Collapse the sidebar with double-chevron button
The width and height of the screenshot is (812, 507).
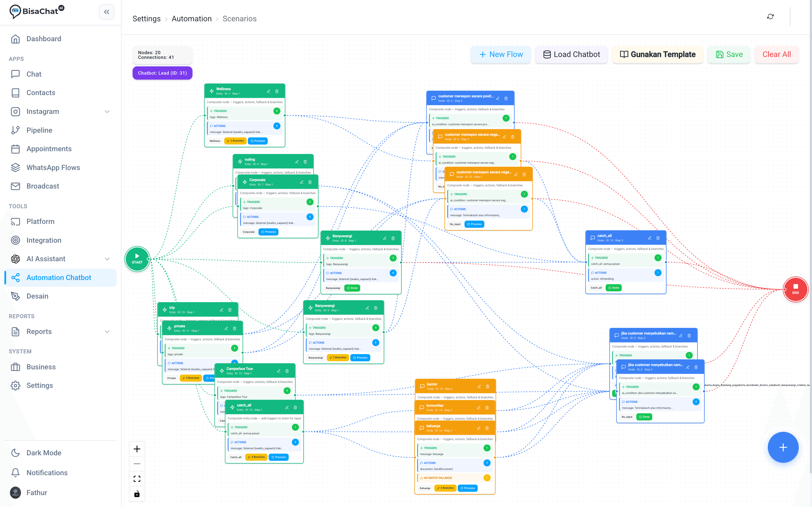pyautogui.click(x=107, y=12)
